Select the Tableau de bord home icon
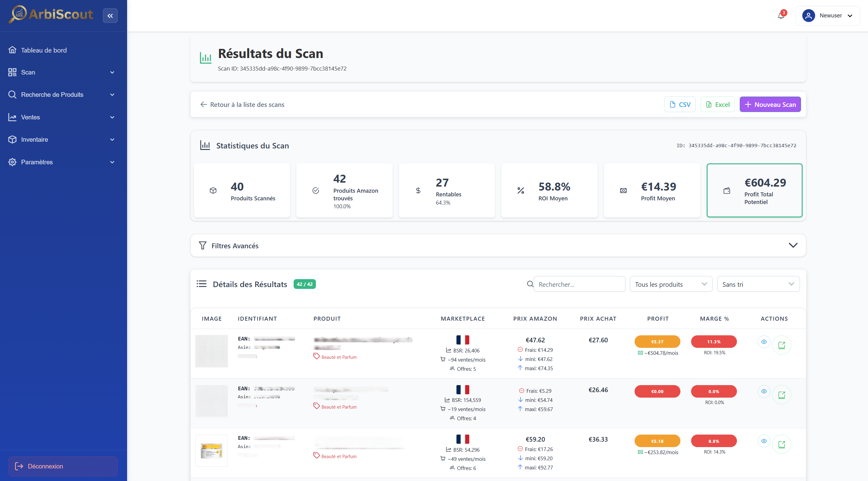Screen dimensions: 868x481 tap(12, 49)
